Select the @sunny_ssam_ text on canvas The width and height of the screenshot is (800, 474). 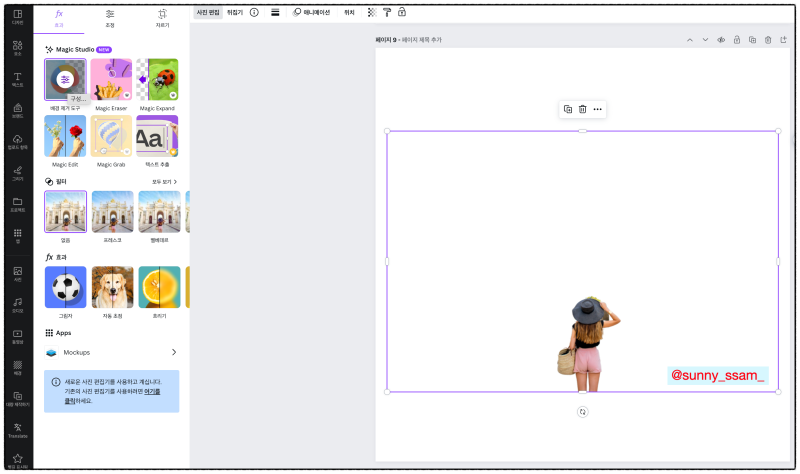click(717, 376)
